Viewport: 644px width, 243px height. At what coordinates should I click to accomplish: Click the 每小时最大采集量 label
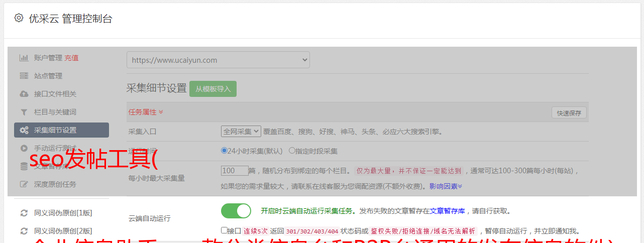point(157,178)
